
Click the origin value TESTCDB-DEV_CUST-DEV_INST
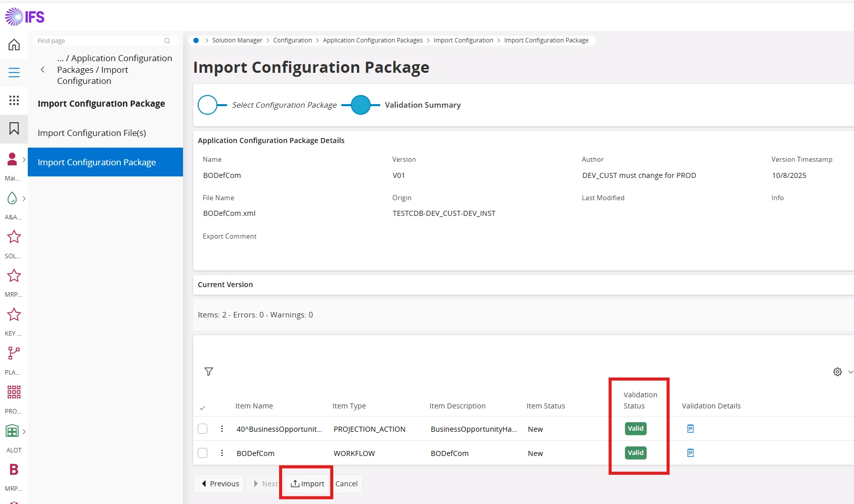click(444, 213)
